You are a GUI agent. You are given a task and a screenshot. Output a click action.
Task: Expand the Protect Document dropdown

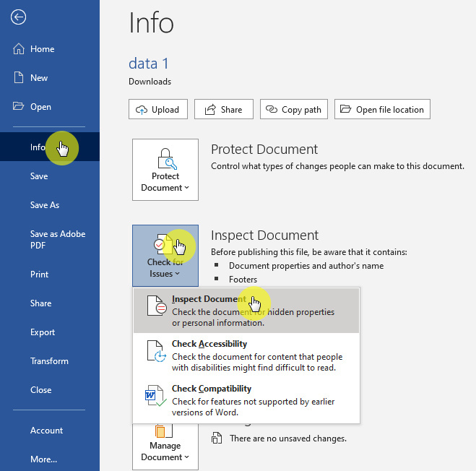[165, 170]
